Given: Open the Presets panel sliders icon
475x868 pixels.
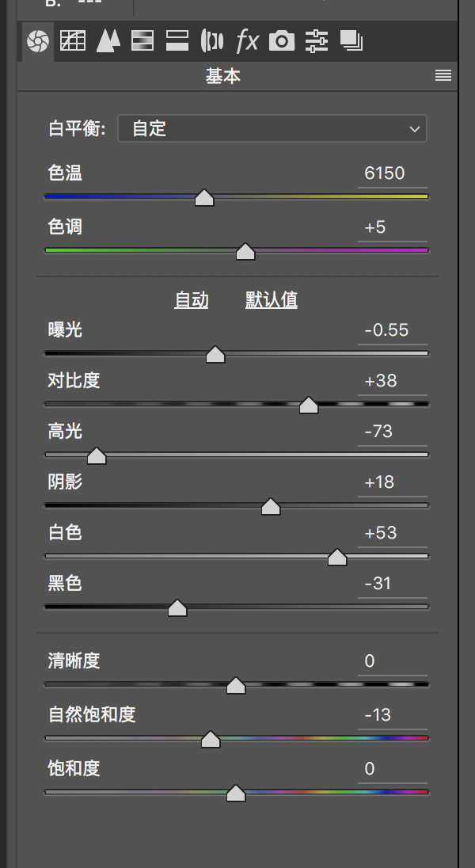Looking at the screenshot, I should [316, 40].
